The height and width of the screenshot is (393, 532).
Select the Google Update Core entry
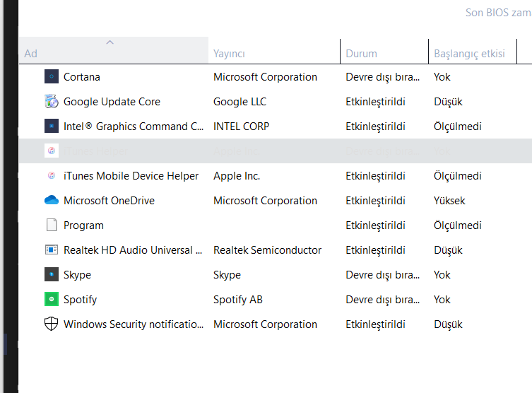[112, 102]
